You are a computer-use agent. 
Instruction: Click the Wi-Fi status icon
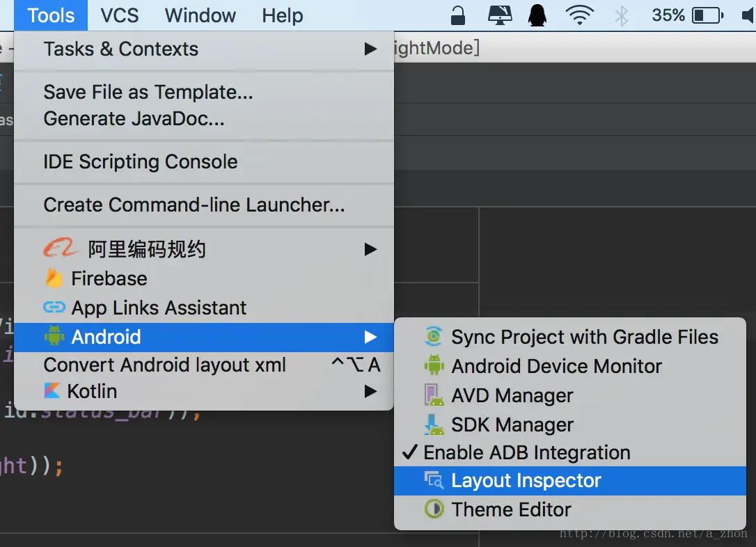[x=579, y=15]
